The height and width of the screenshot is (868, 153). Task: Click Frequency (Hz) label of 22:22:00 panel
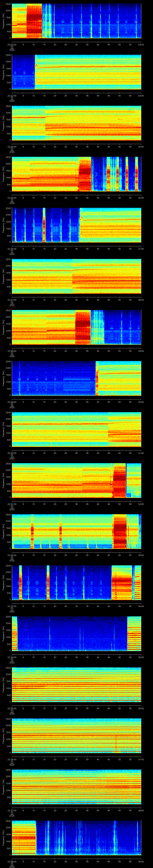3,21
